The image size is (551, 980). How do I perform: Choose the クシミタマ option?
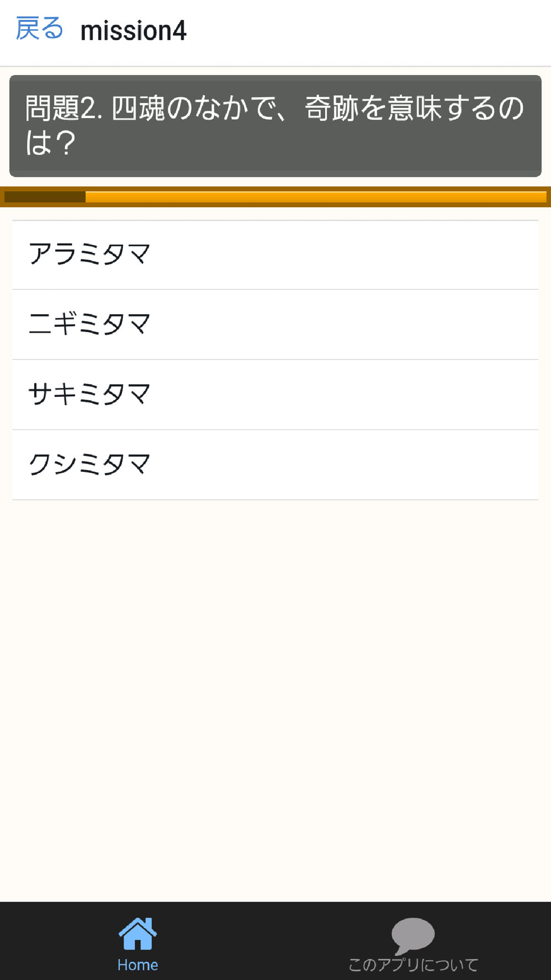[275, 465]
